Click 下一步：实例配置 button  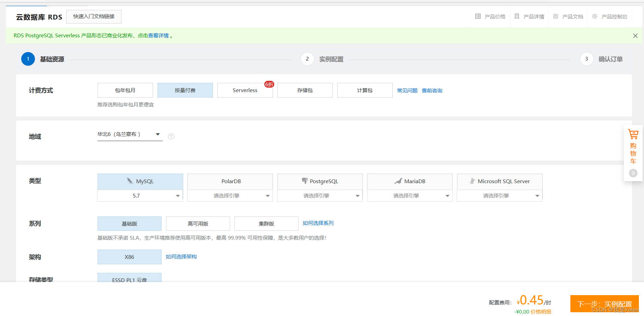click(605, 304)
